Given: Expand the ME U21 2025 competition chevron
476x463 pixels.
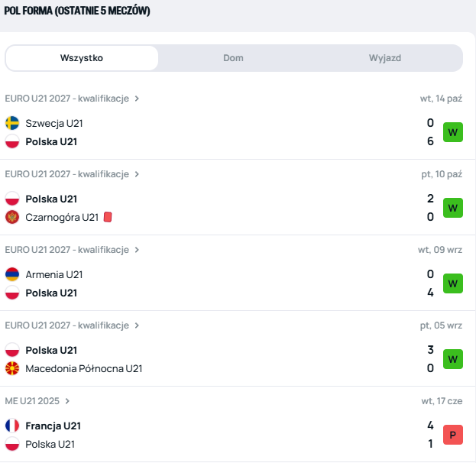Looking at the screenshot, I should [x=68, y=400].
